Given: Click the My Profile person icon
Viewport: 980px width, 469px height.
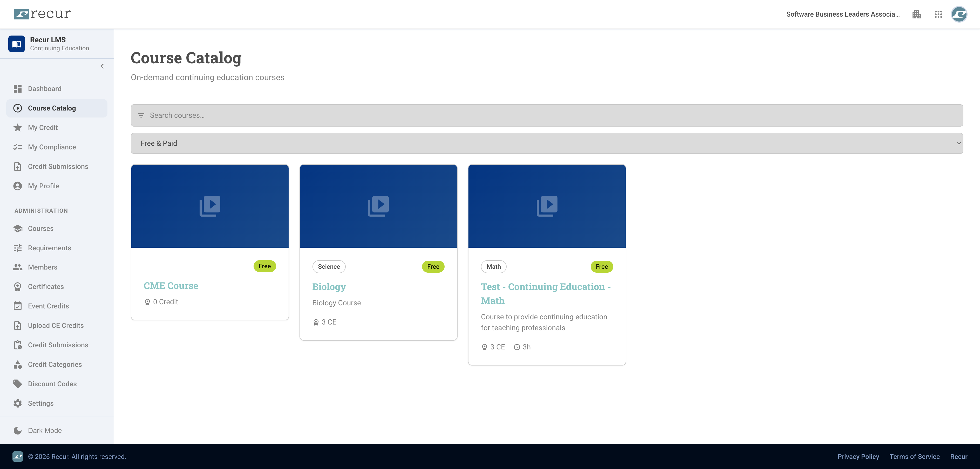Looking at the screenshot, I should pos(17,186).
